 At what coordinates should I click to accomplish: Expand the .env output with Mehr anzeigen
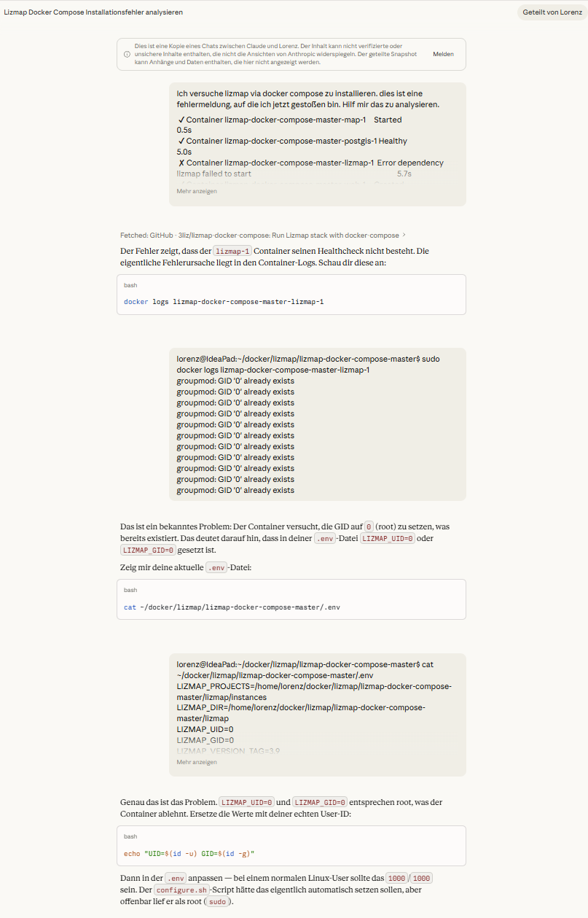[197, 762]
